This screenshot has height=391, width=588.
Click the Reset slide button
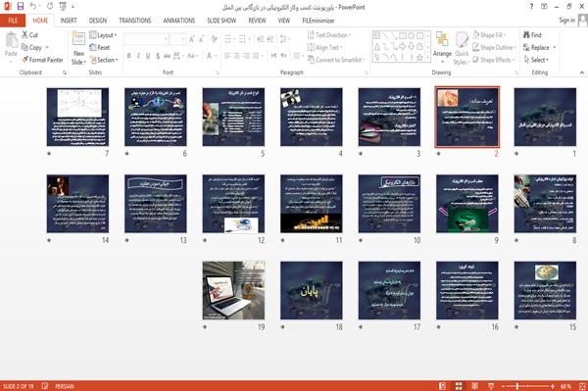point(100,48)
